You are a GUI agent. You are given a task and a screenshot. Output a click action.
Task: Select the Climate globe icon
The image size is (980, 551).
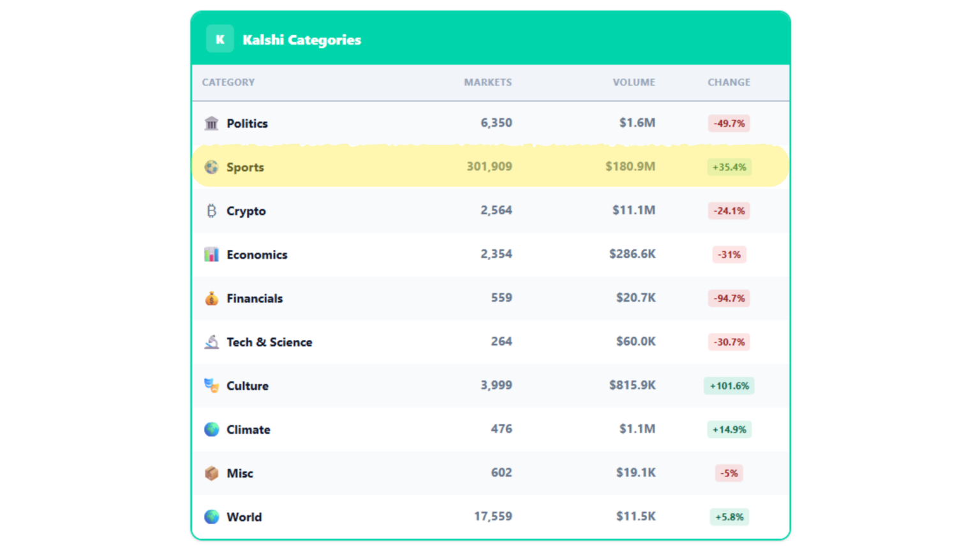click(211, 429)
